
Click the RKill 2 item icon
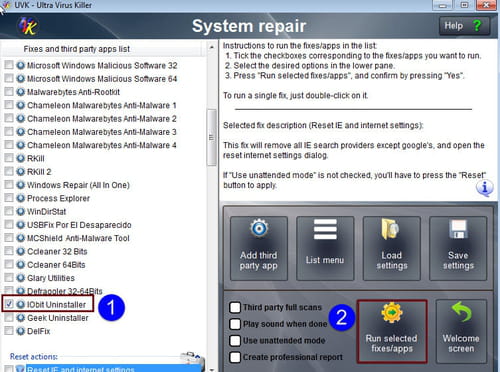point(21,171)
